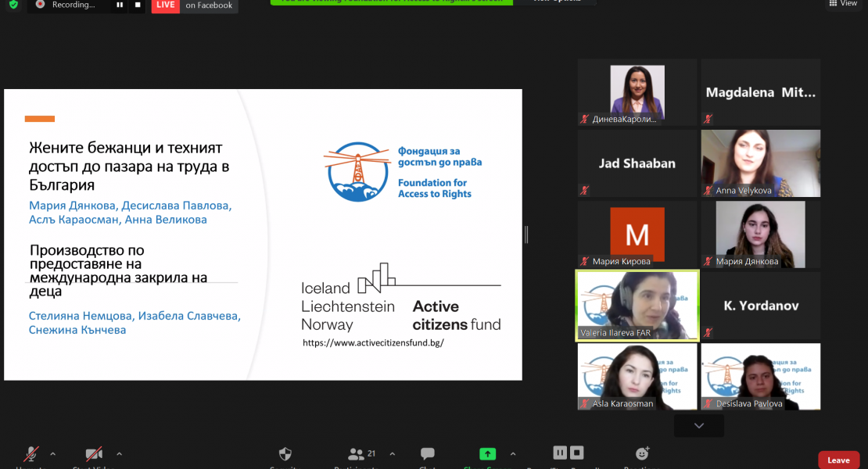Start the video camera
868x469 pixels.
click(x=94, y=455)
